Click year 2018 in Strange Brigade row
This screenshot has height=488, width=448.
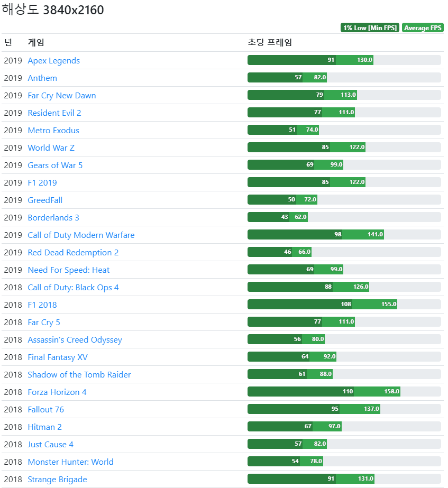click(13, 478)
